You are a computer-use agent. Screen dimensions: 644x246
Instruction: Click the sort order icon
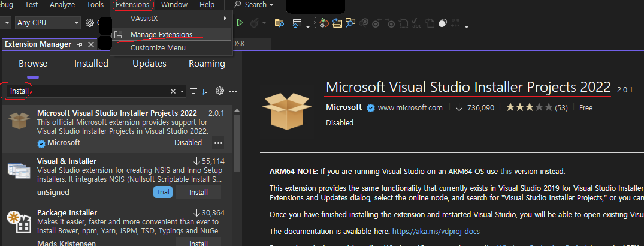(206, 91)
